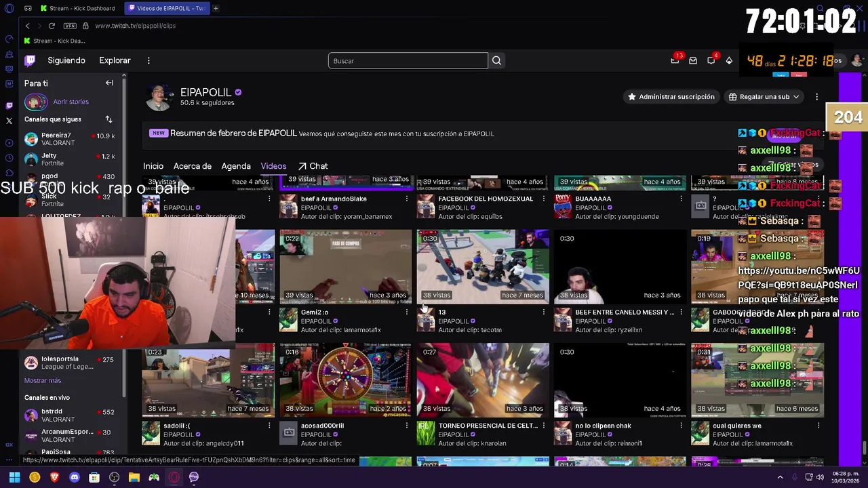This screenshot has width=868, height=488.
Task: Open user profile avatar menu
Action: (857, 60)
